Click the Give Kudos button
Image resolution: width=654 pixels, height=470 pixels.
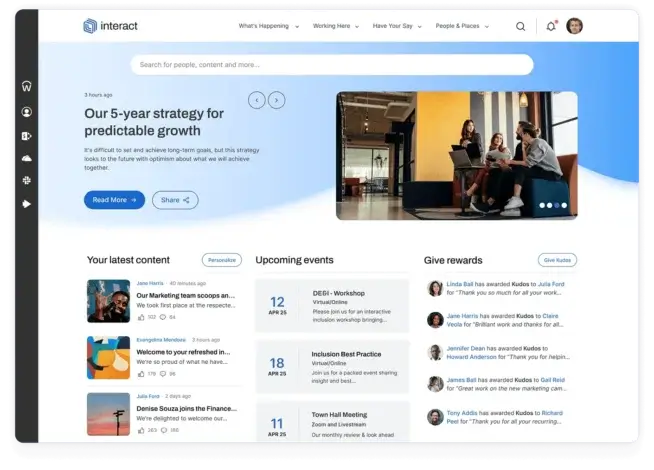point(557,260)
